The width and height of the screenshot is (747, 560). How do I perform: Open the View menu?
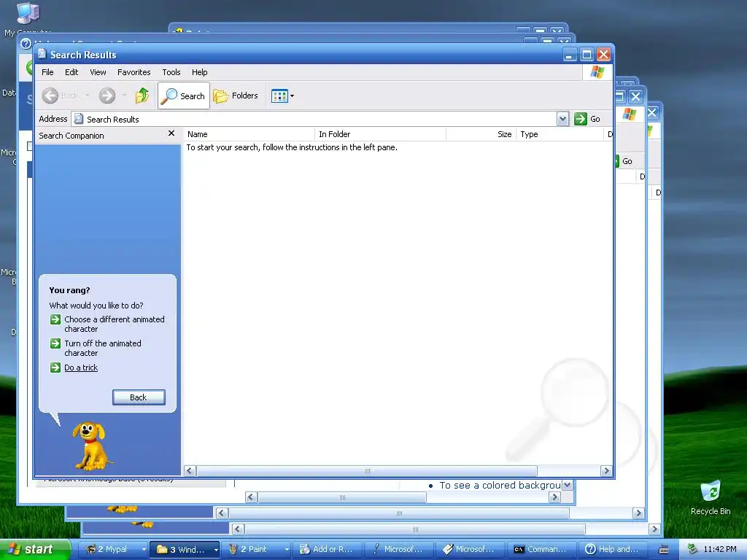pyautogui.click(x=98, y=72)
